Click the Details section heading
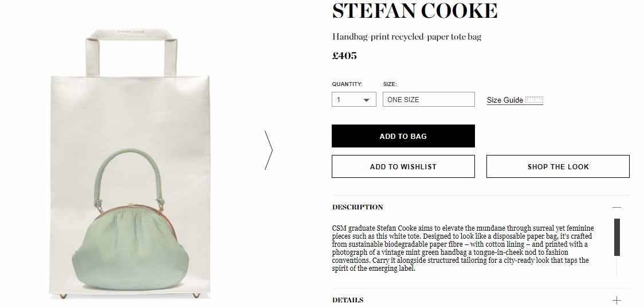This screenshot has width=644, height=307. pos(347,300)
